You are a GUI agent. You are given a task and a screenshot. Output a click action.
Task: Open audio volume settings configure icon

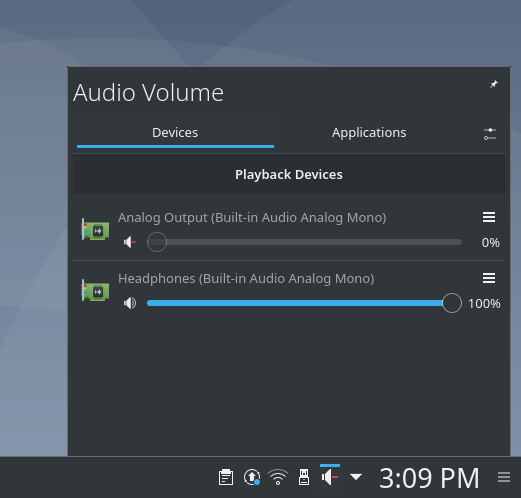pos(490,134)
